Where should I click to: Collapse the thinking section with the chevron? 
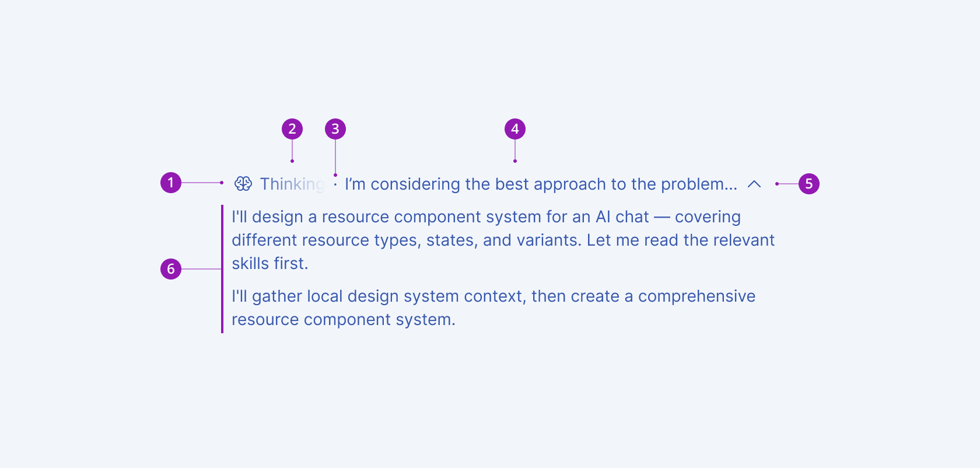tap(754, 184)
